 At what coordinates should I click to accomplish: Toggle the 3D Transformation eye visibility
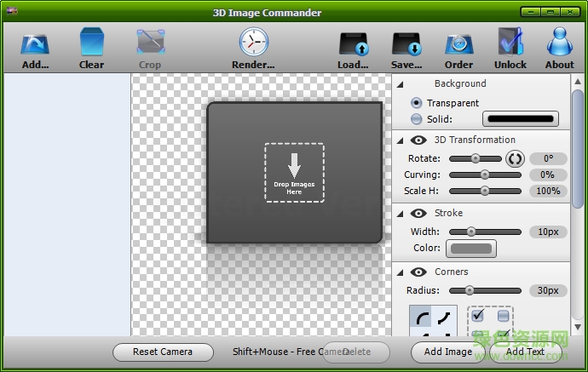(x=418, y=140)
